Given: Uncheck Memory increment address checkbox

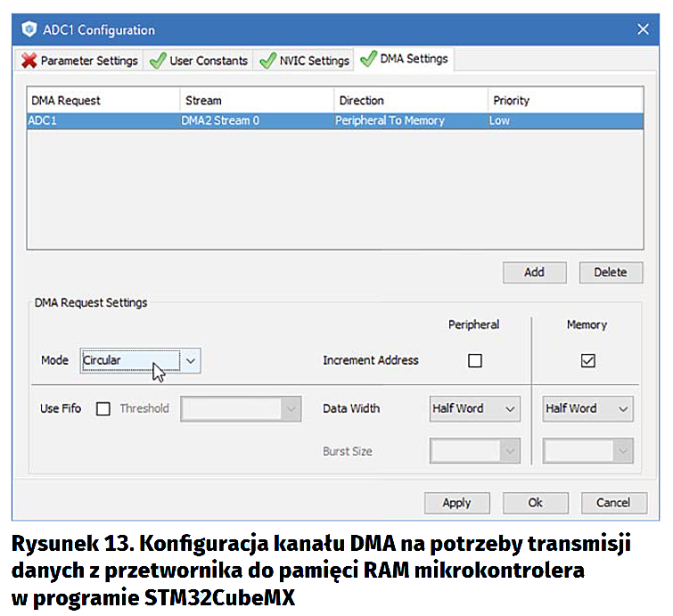Looking at the screenshot, I should [x=587, y=361].
